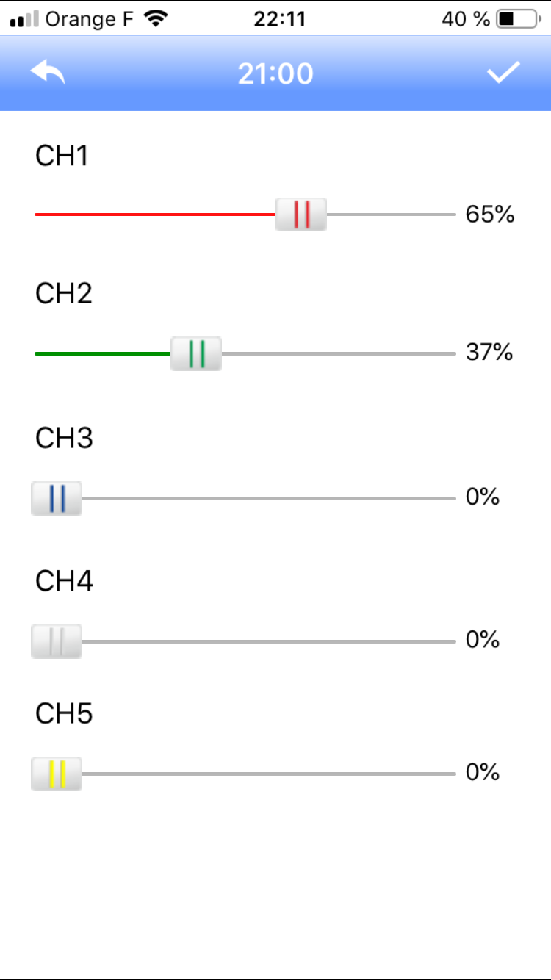Click the CH2 37% value label
This screenshot has width=551, height=980.
pyautogui.click(x=489, y=353)
